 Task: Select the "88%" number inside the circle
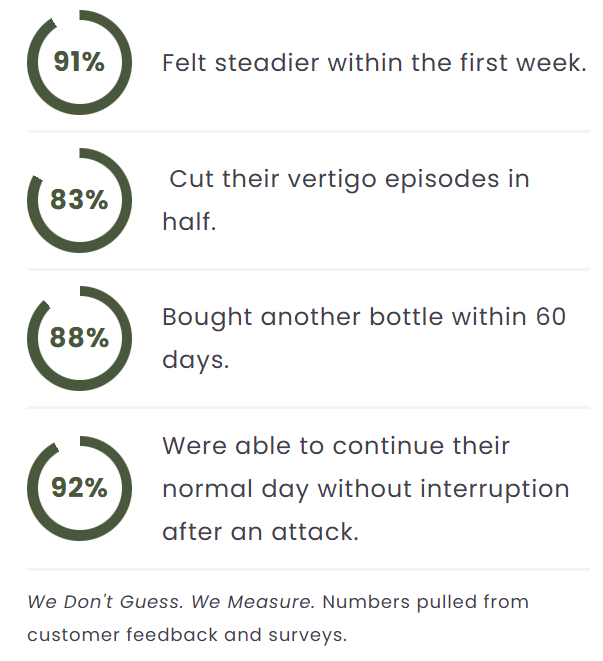click(x=79, y=338)
